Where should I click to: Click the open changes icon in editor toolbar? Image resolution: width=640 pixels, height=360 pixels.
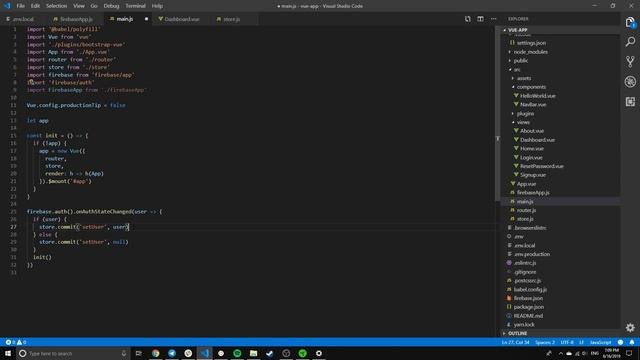pyautogui.click(x=468, y=19)
